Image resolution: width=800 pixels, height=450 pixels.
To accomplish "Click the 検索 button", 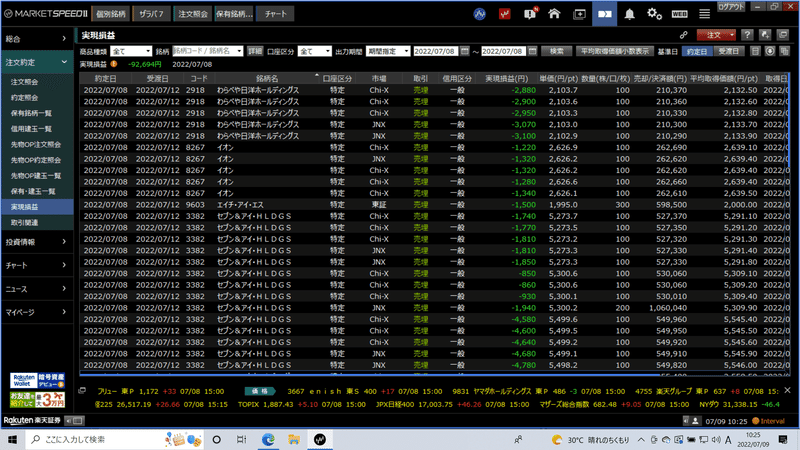I will coord(557,51).
